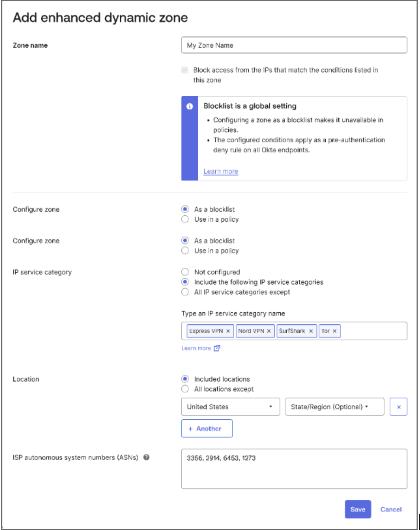Screen dimensions: 420x530
Task: Focus the ISP ASNs text area
Action: click(294, 469)
